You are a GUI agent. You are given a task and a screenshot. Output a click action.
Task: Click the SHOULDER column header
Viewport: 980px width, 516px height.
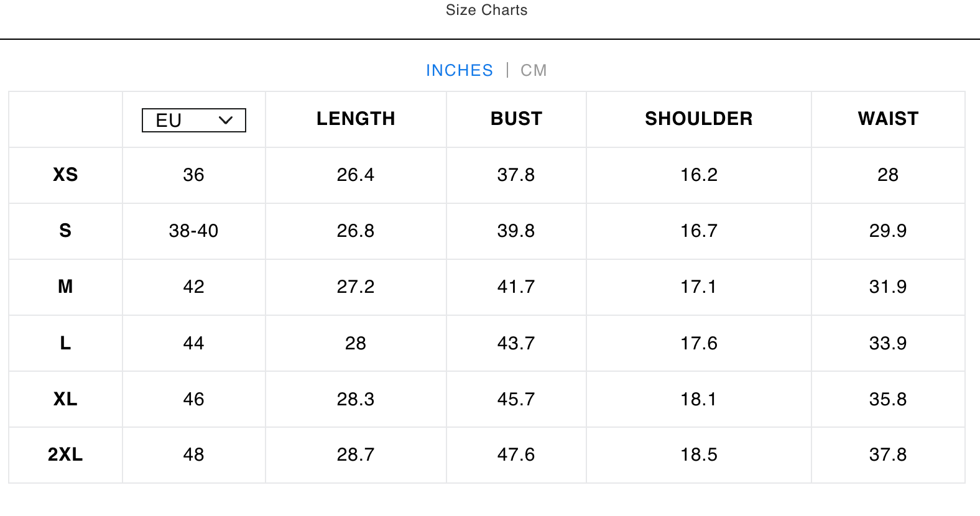698,119
